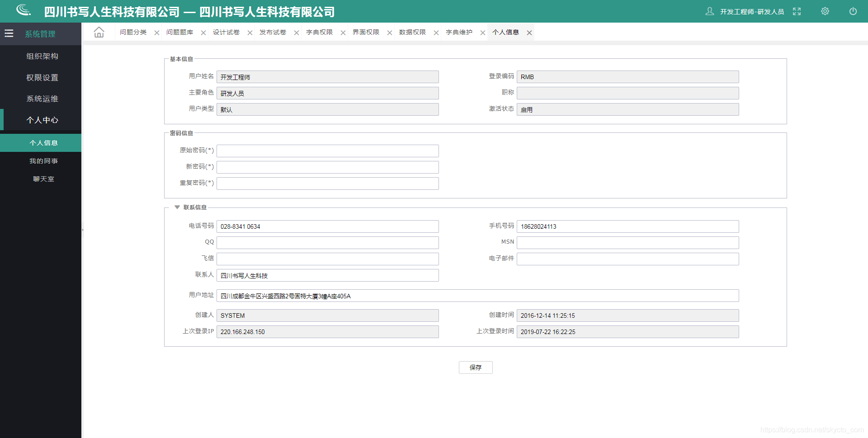Click the company title text in header
The image size is (868, 438).
pyautogui.click(x=189, y=12)
